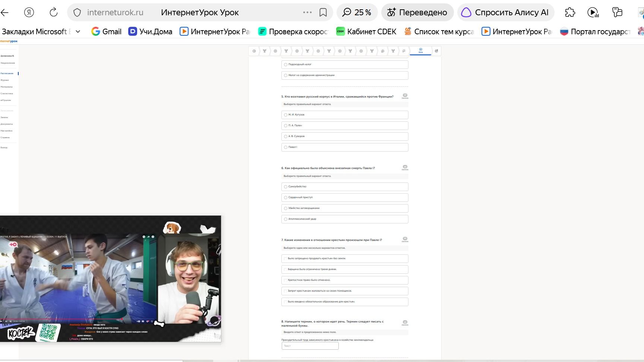Image resolution: width=644 pixels, height=362 pixels.
Task: Open the 25 % zoom indicator
Action: (357, 12)
